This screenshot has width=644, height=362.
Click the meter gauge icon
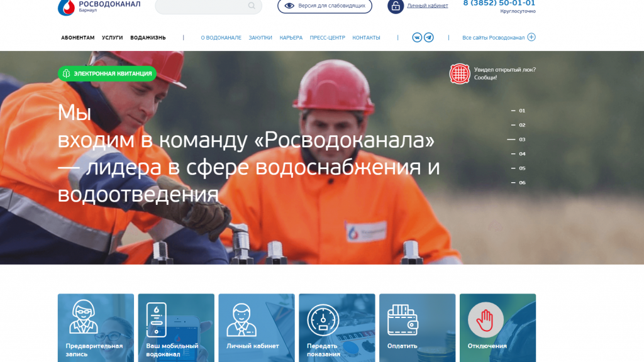click(x=323, y=320)
